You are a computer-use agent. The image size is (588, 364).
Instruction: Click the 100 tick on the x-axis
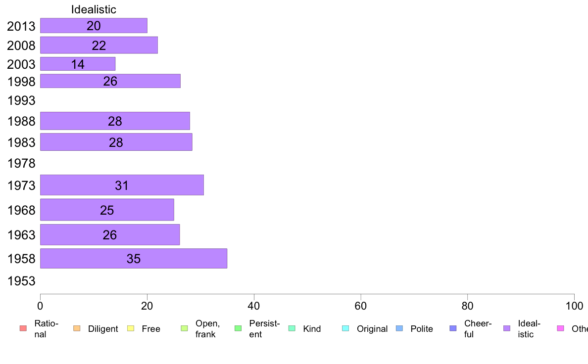574,306
